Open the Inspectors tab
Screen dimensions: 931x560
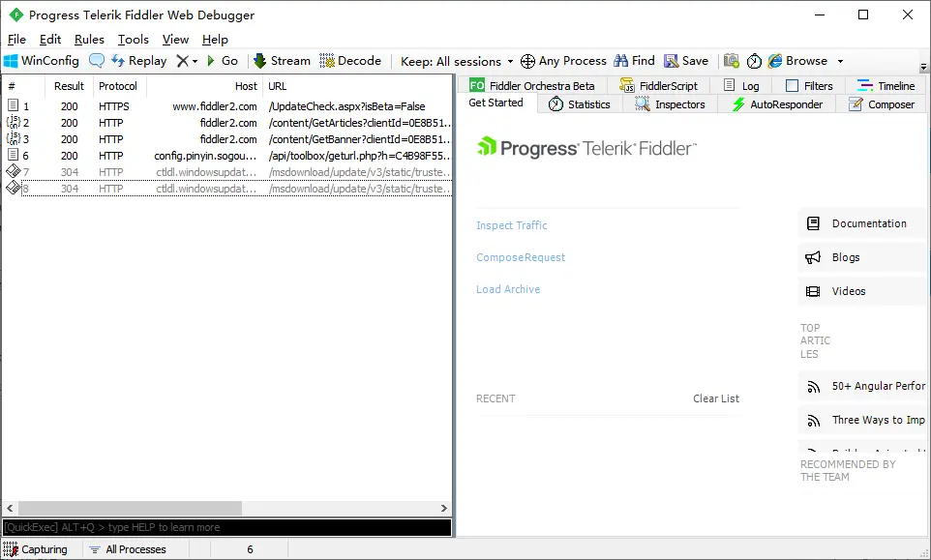[670, 104]
